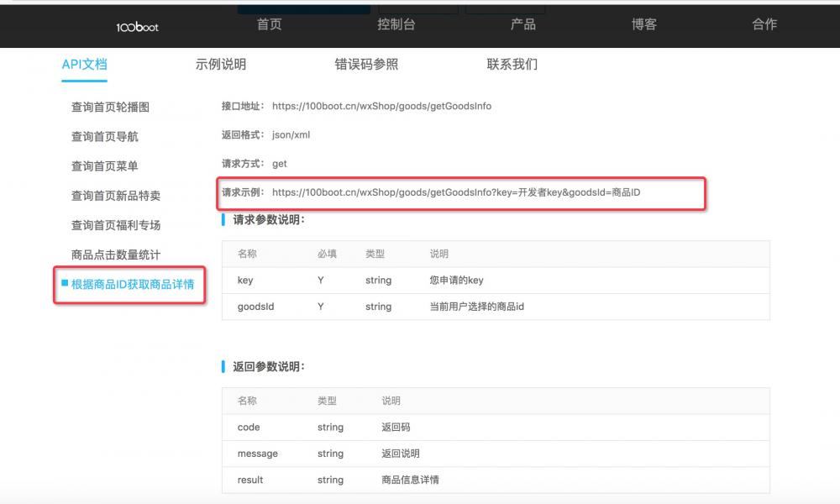Click the message return parameter cell
Screen dimensions: 840x504
258,454
